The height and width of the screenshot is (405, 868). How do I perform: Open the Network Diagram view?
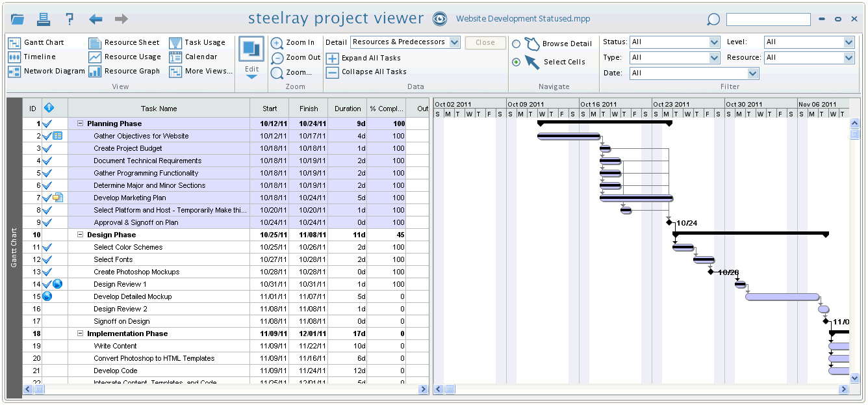click(x=46, y=71)
